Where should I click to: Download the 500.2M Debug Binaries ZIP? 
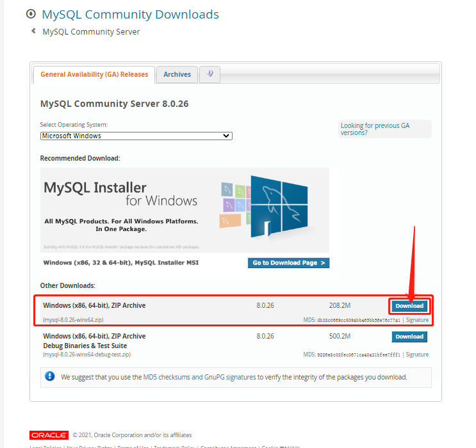(x=409, y=337)
